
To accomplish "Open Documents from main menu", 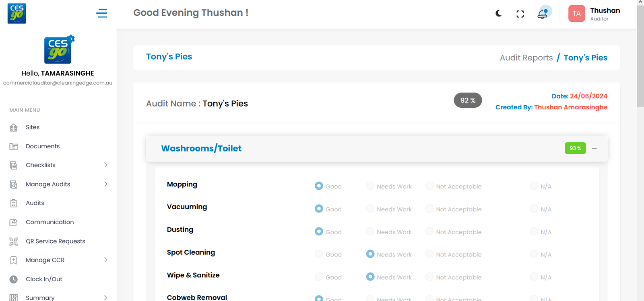I will [43, 146].
